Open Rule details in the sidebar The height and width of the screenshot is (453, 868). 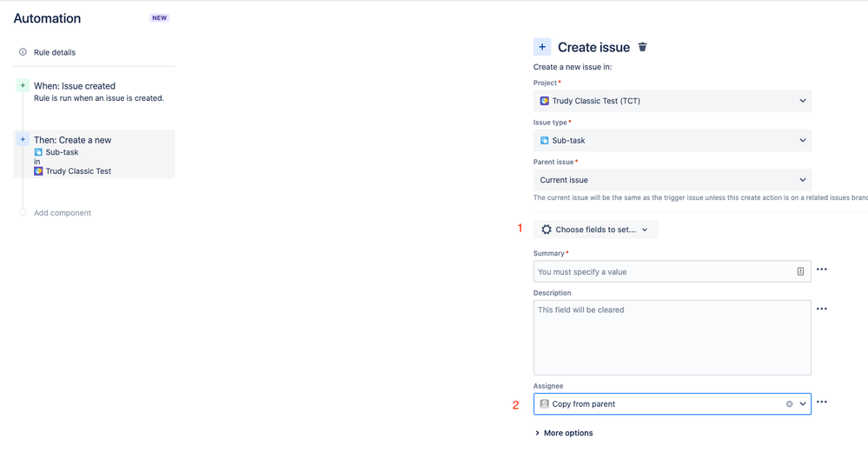point(54,52)
